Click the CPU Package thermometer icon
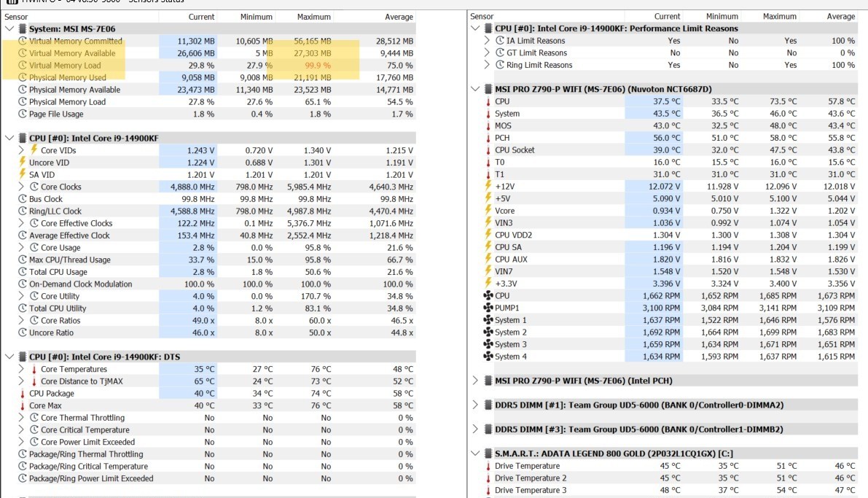The image size is (868, 498). (x=23, y=393)
